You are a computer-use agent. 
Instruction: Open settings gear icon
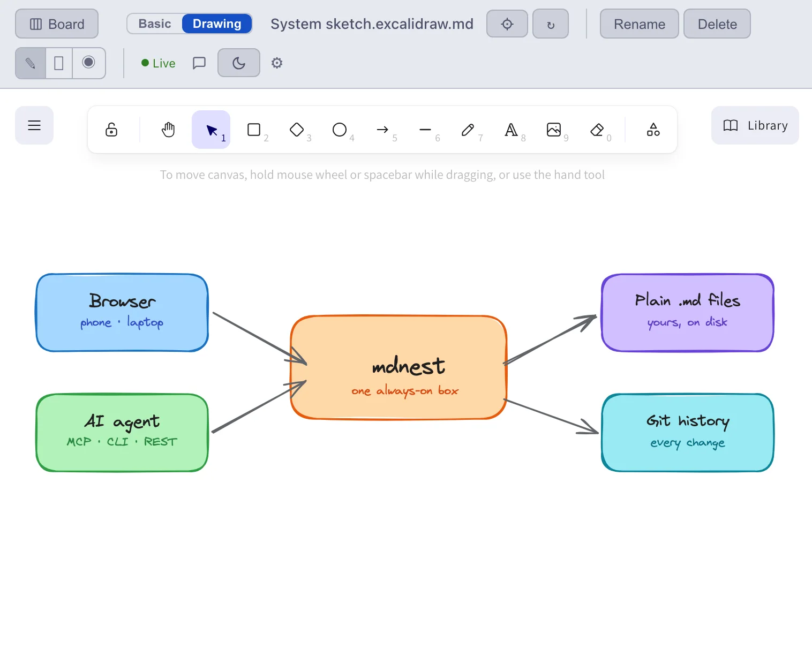coord(277,63)
